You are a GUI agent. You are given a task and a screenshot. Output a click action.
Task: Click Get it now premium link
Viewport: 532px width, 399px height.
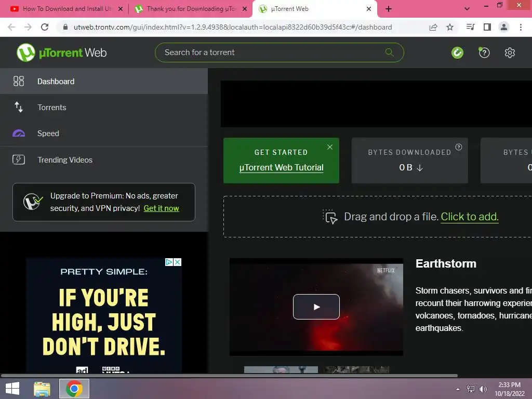[161, 208]
